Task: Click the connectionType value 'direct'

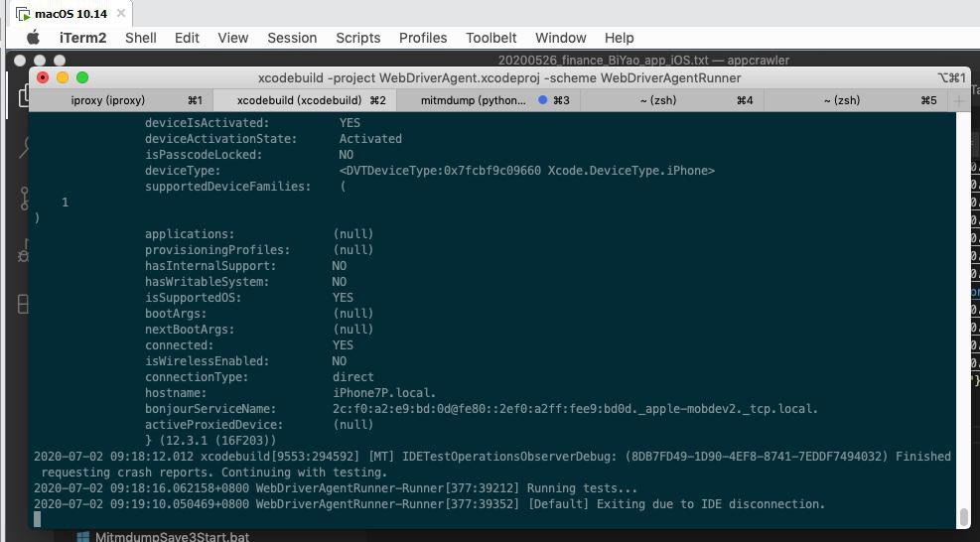Action: click(353, 377)
